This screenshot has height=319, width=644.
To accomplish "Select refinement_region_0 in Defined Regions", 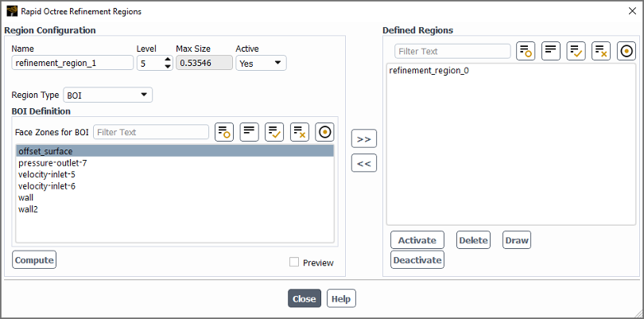I will (x=429, y=72).
